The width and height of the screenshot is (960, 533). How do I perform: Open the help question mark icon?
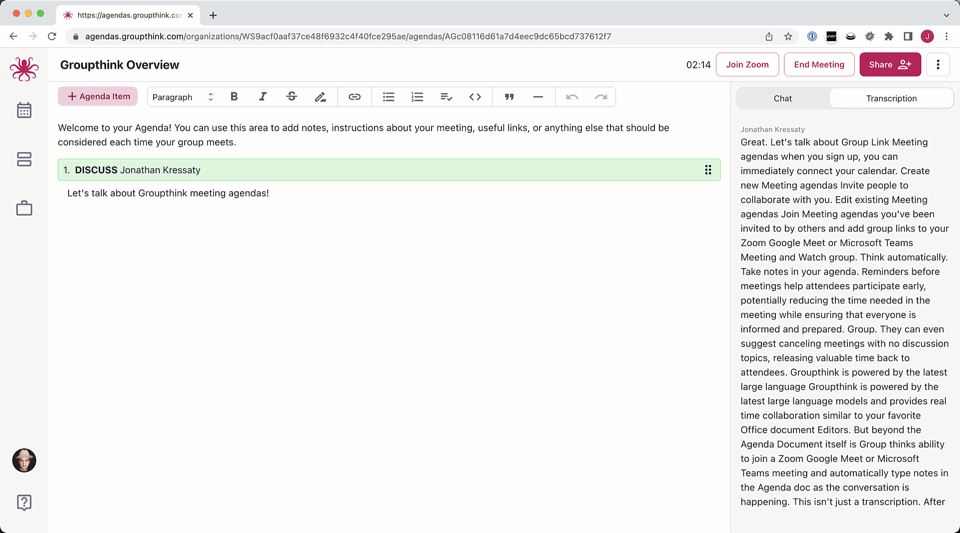click(24, 502)
